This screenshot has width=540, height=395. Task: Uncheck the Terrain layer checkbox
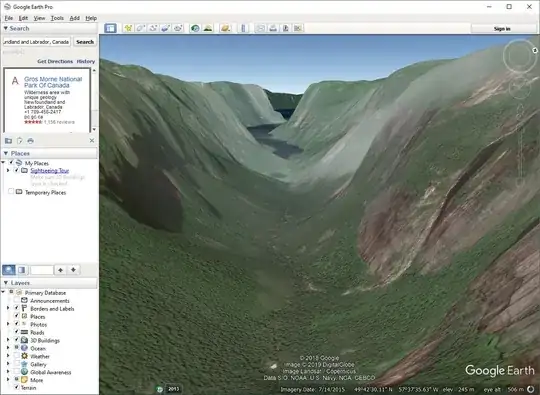point(16,387)
